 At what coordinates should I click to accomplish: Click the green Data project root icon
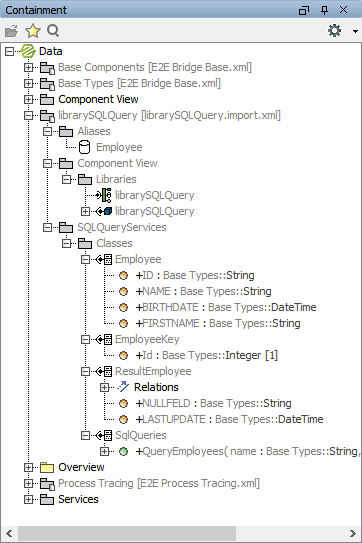pyautogui.click(x=28, y=51)
